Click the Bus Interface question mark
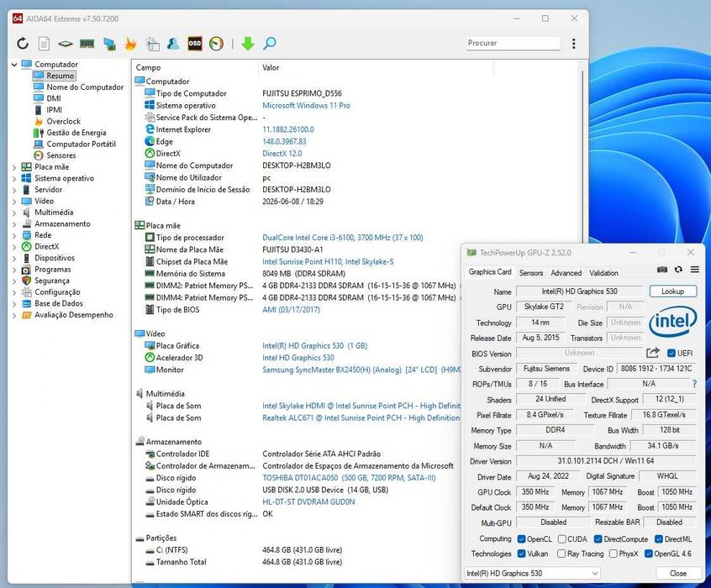The width and height of the screenshot is (711, 588). [694, 384]
